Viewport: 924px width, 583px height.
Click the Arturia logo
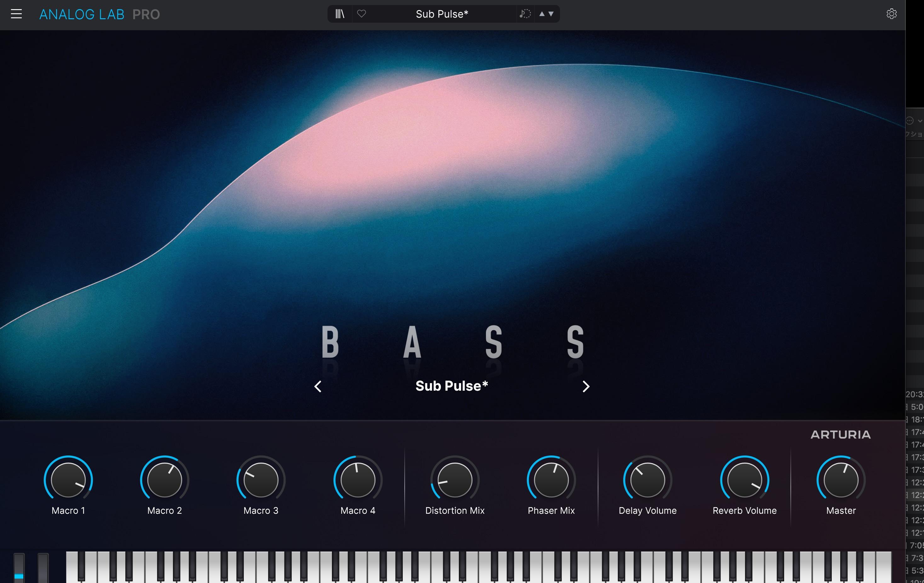tap(840, 434)
